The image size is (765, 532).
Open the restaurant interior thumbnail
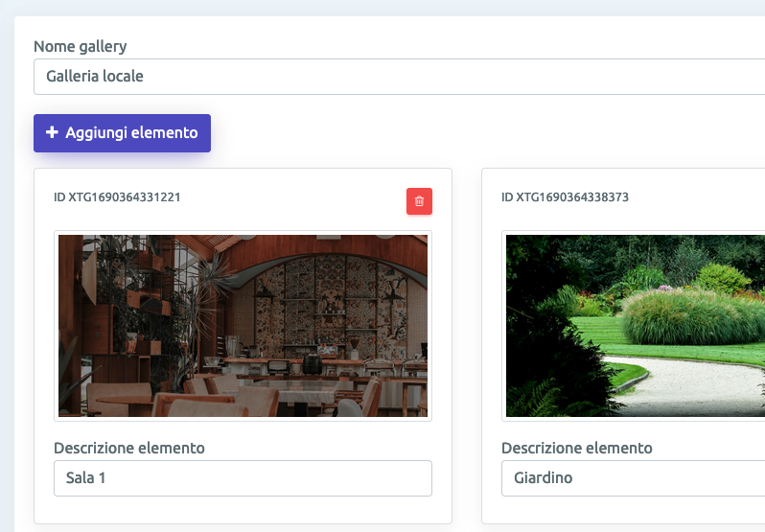click(x=243, y=326)
